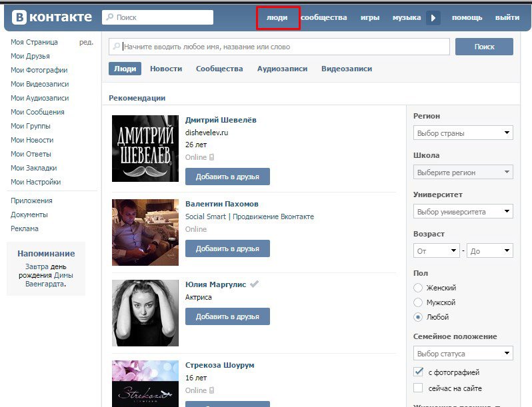Uncheck the 'с фотографией' checkbox
Viewport: 532px width, 407px height.
tap(418, 372)
